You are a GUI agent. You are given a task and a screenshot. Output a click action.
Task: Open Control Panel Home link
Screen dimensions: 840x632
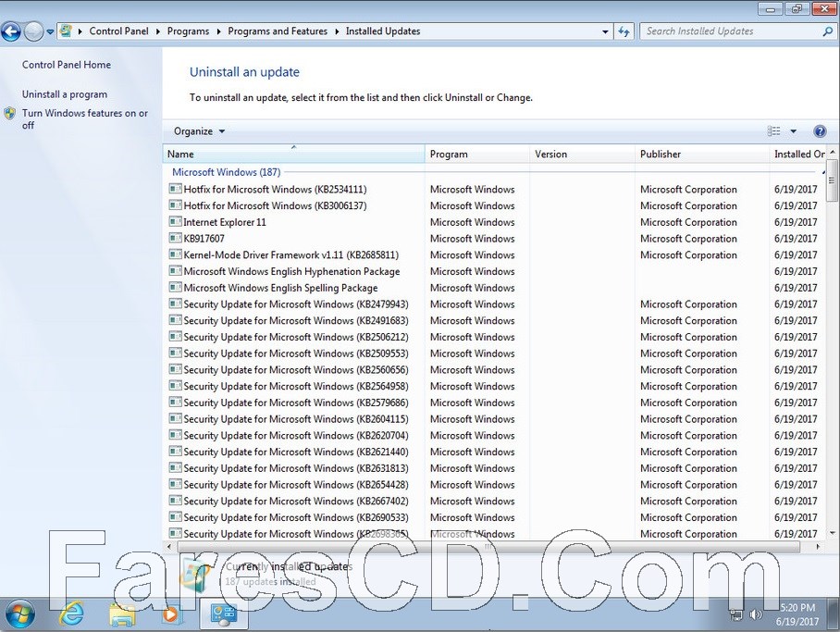point(67,65)
